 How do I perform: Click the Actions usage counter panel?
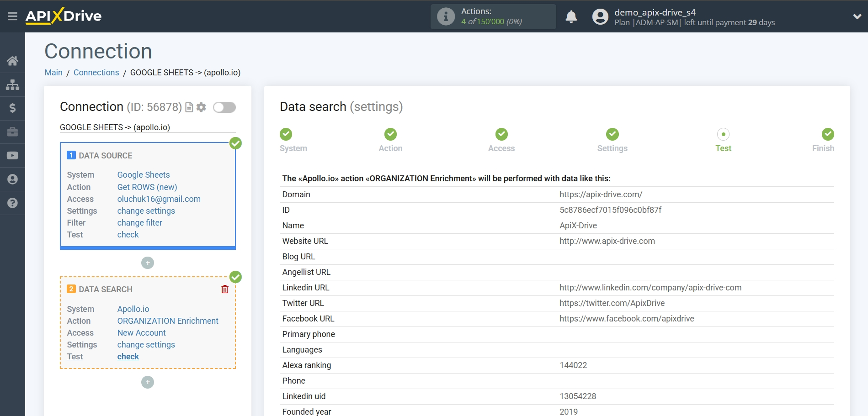(493, 16)
